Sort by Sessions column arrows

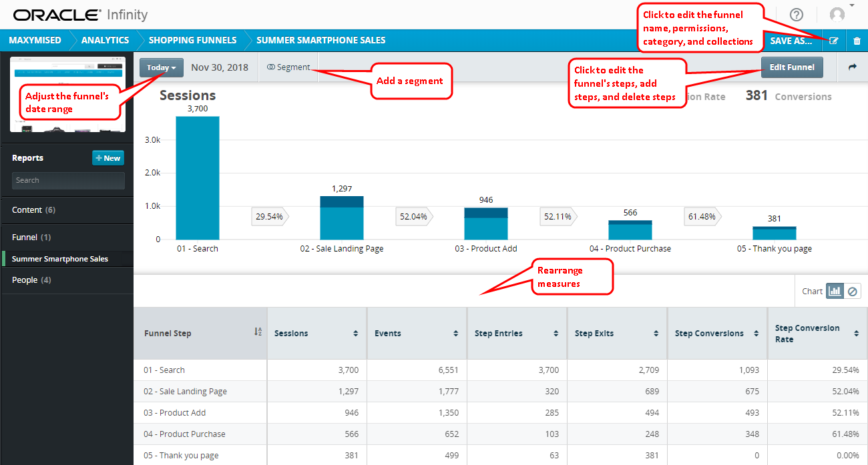tap(356, 334)
